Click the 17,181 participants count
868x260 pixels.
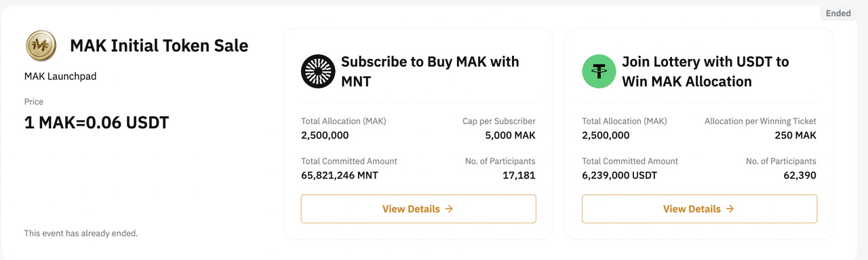pos(520,175)
